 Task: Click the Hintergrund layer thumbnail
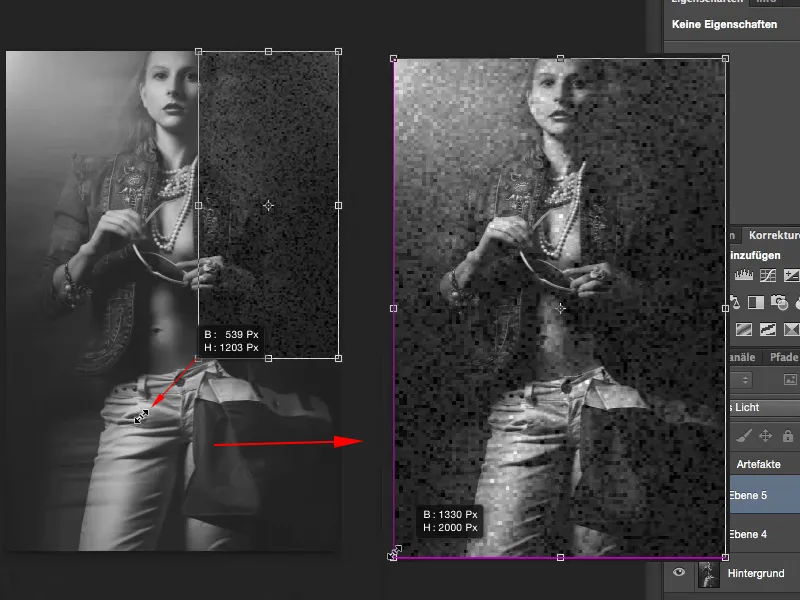pos(708,574)
